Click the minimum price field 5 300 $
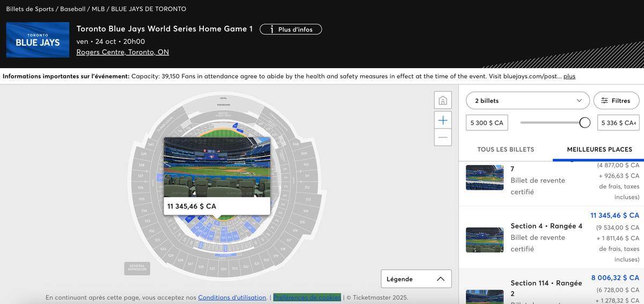644x304 pixels. (487, 123)
